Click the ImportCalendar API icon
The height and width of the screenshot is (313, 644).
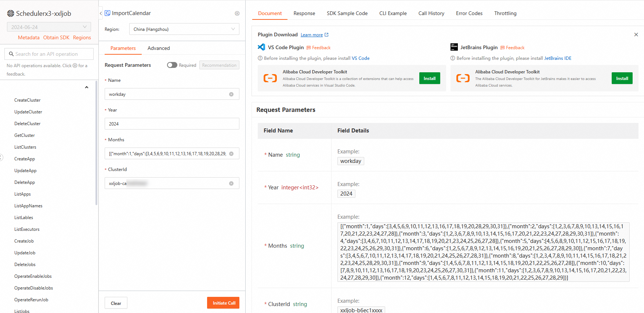pyautogui.click(x=108, y=13)
